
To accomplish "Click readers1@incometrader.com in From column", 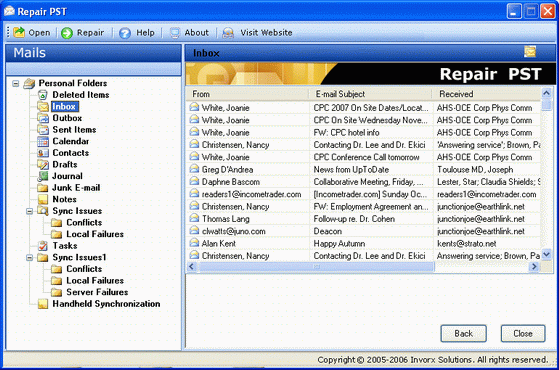I will pyautogui.click(x=251, y=194).
